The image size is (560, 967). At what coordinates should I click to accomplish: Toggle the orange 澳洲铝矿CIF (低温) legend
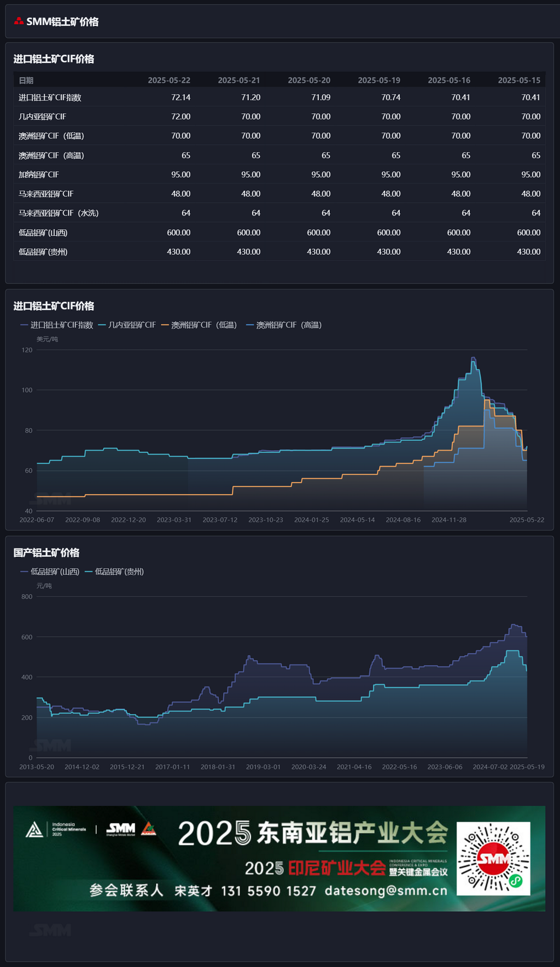pos(199,325)
